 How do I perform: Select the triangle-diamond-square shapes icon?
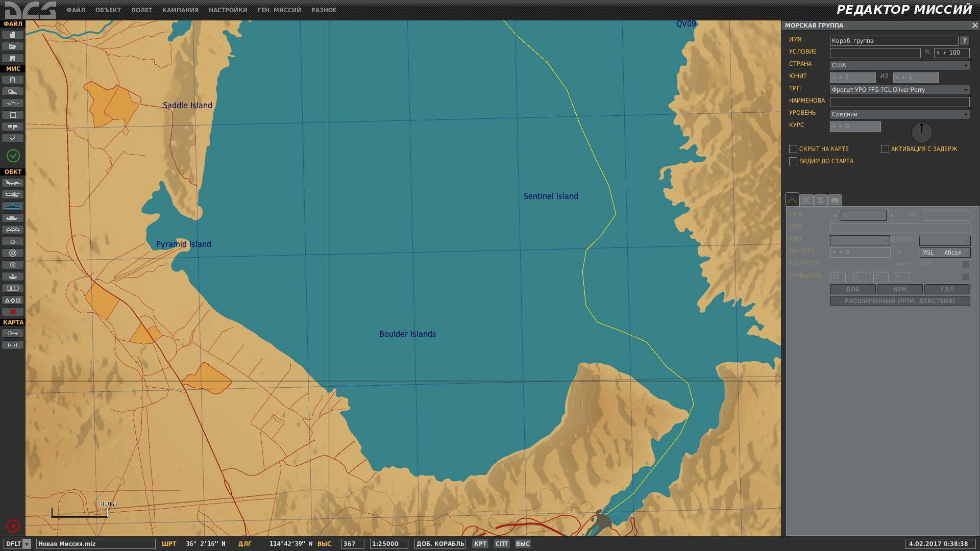pyautogui.click(x=13, y=300)
